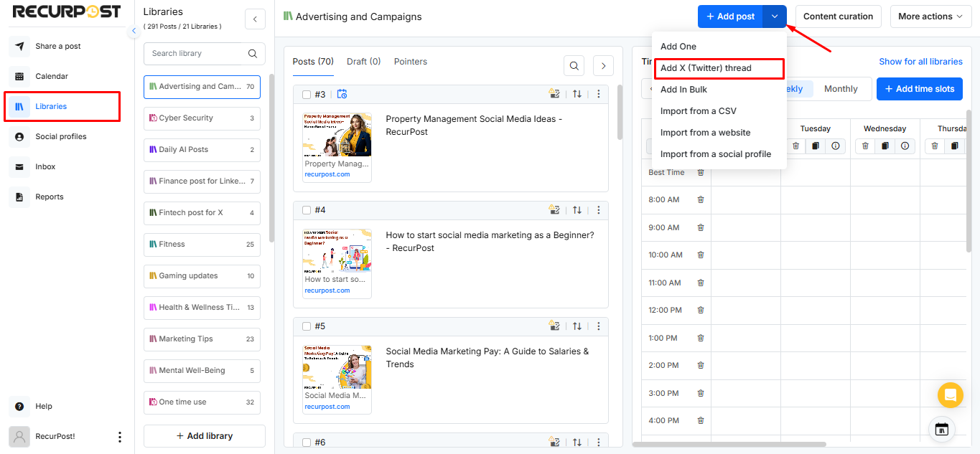Show info for Wednesday column
This screenshot has width=980, height=454.
click(905, 146)
